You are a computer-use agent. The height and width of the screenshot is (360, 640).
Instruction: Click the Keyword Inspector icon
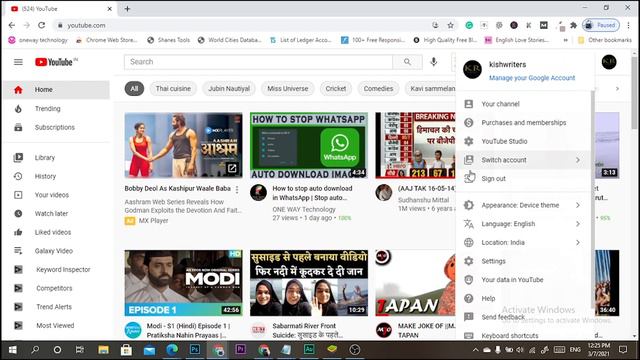(18, 269)
